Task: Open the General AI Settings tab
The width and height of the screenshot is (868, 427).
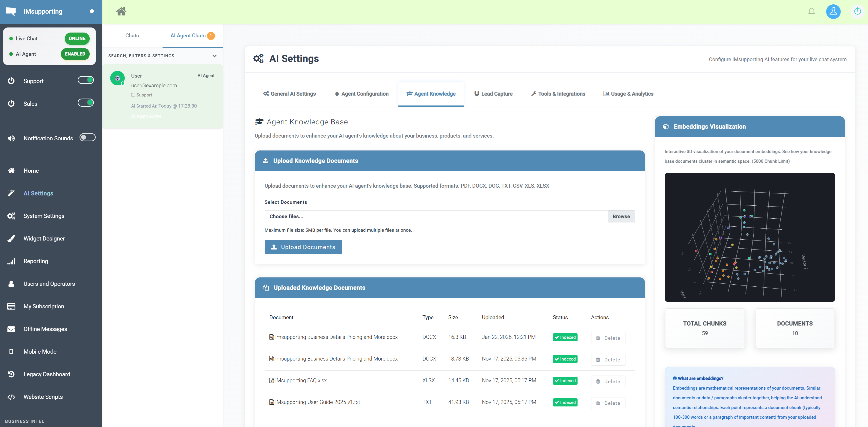Action: coord(289,94)
